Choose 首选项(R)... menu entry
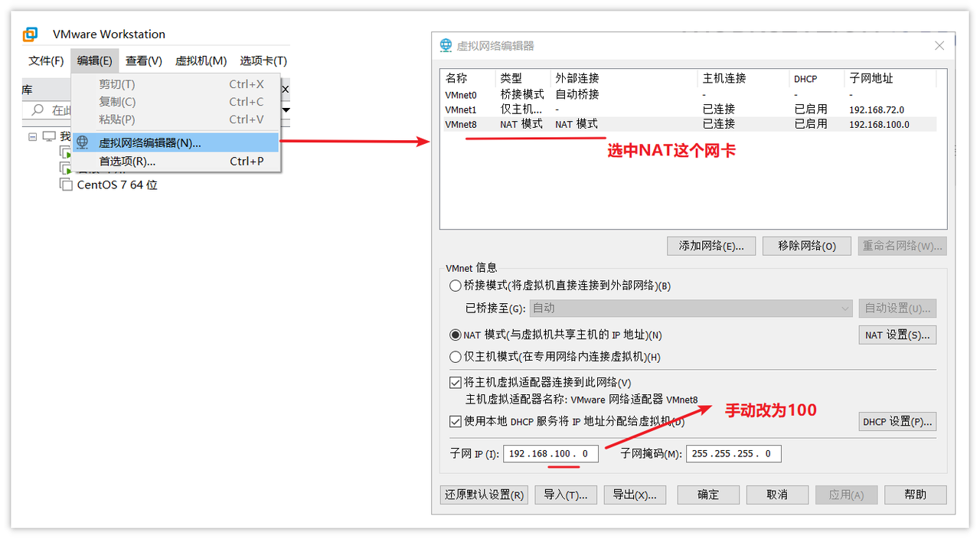Screen dimensions: 980x539 (176, 161)
